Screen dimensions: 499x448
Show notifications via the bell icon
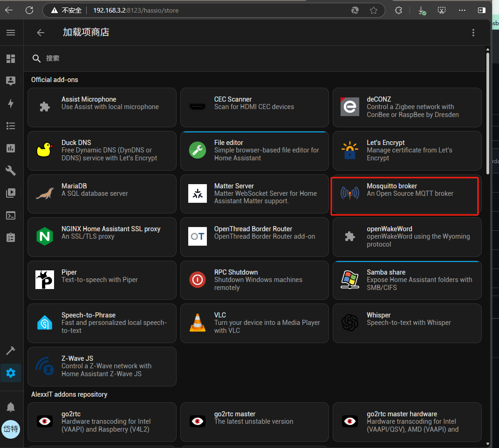click(11, 407)
